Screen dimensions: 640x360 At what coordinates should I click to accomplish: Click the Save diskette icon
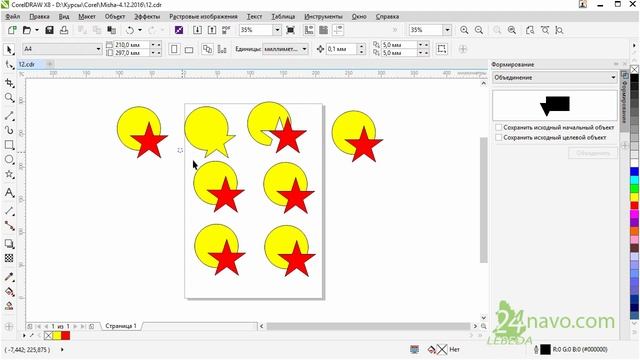point(49,30)
